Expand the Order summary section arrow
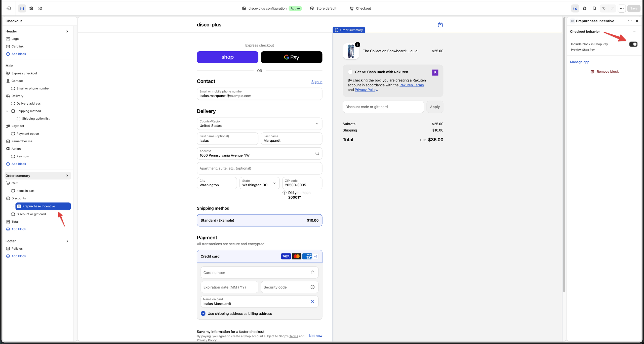This screenshot has height=344, width=644. pos(67,176)
